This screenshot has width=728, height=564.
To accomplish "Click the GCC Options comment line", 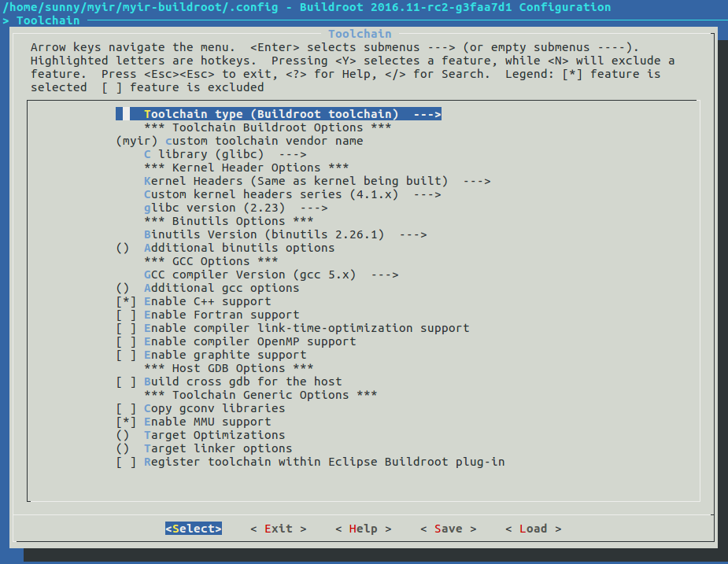I will pos(211,262).
